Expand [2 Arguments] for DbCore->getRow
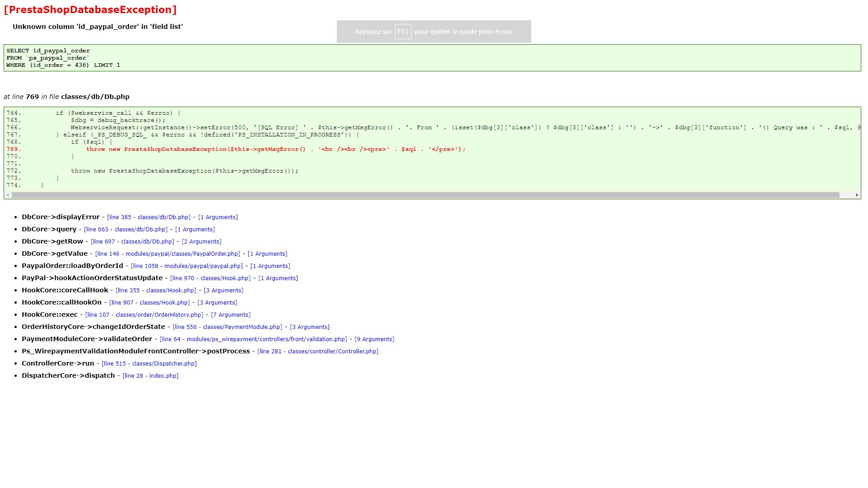This screenshot has width=868, height=488. pyautogui.click(x=202, y=242)
